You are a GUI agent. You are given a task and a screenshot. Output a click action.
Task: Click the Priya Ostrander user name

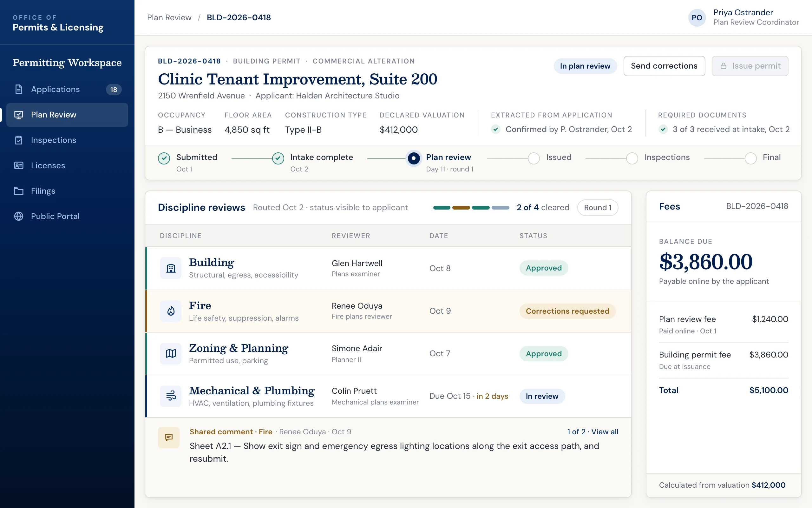(743, 12)
